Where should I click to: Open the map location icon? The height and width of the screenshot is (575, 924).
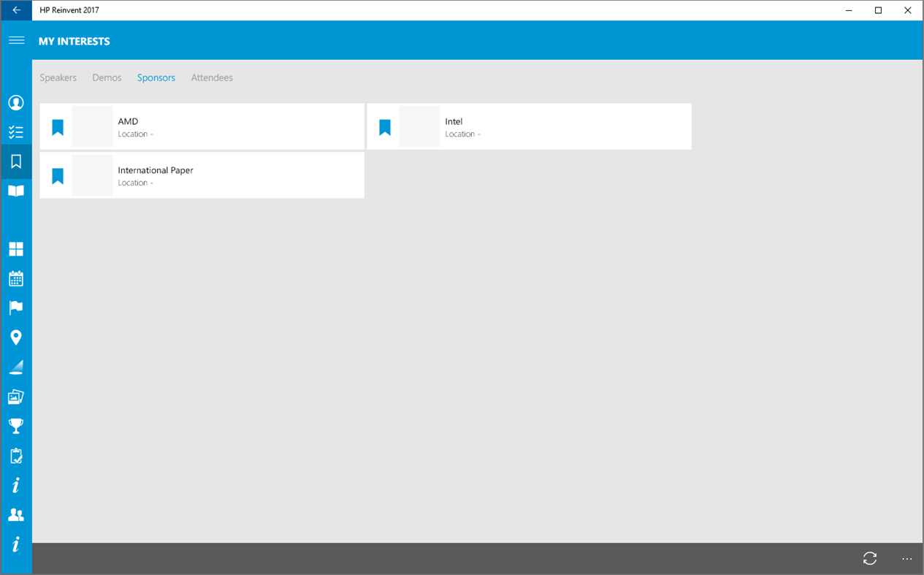[16, 337]
